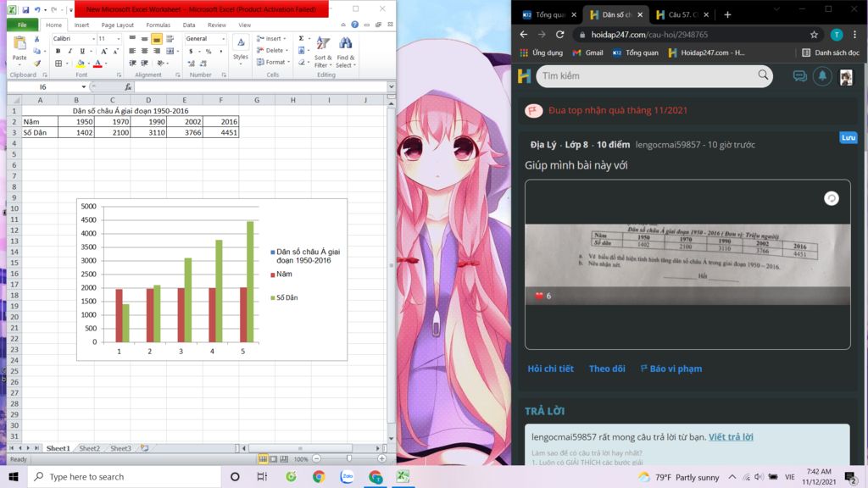Click the Merge & Center icon
This screenshot has width=868, height=488.
pos(170,51)
